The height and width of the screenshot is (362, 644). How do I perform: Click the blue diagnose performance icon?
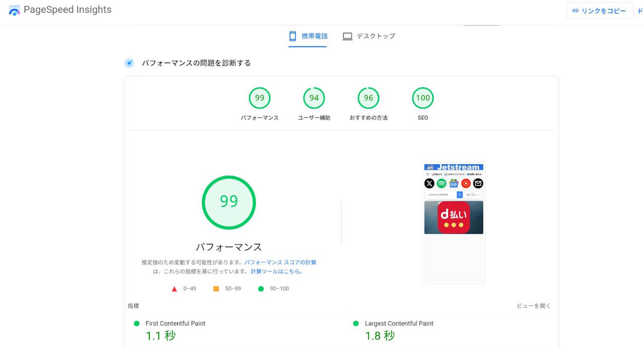129,63
